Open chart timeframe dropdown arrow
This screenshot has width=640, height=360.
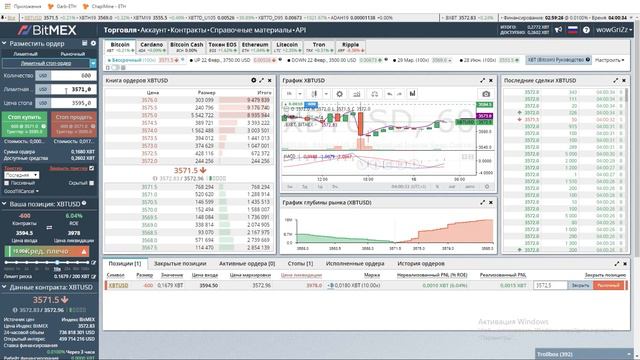tap(300, 94)
